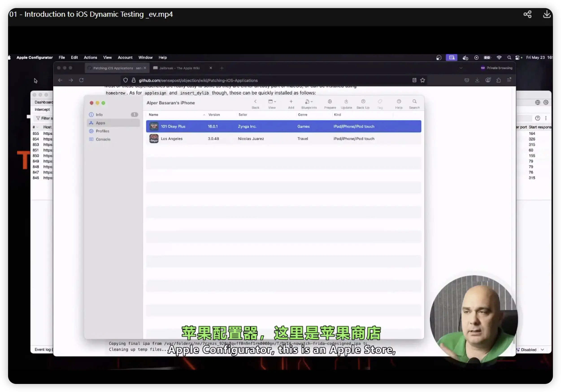The height and width of the screenshot is (392, 561).
Task: Select Profiles in the sidebar
Action: pos(102,131)
